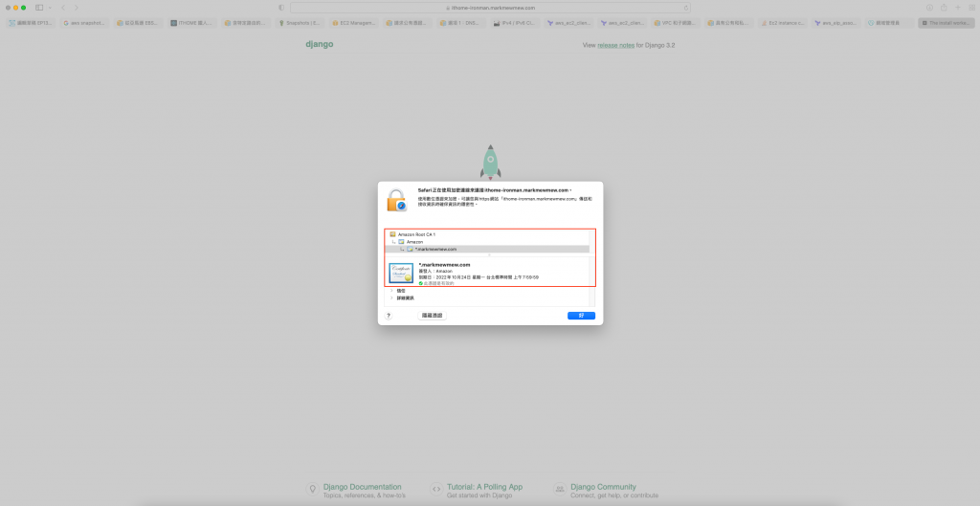Show the tab overview grid icon

[971, 8]
